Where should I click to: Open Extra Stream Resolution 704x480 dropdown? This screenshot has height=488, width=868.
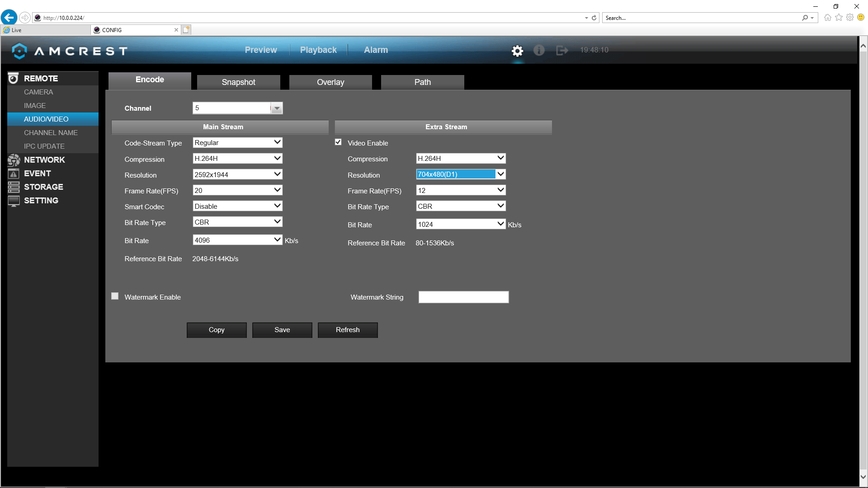click(x=461, y=174)
